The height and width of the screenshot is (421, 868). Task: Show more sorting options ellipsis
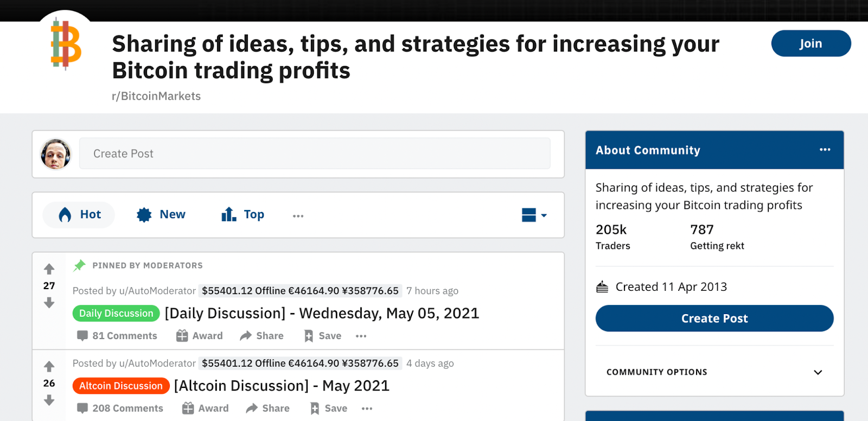coord(298,215)
